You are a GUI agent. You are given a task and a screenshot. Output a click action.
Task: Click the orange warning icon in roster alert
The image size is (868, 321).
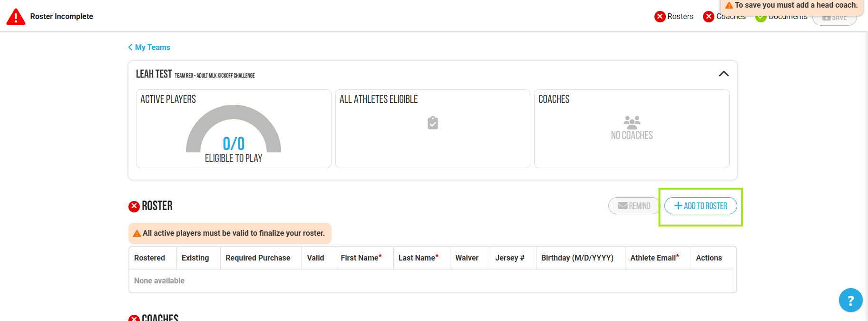(x=137, y=233)
